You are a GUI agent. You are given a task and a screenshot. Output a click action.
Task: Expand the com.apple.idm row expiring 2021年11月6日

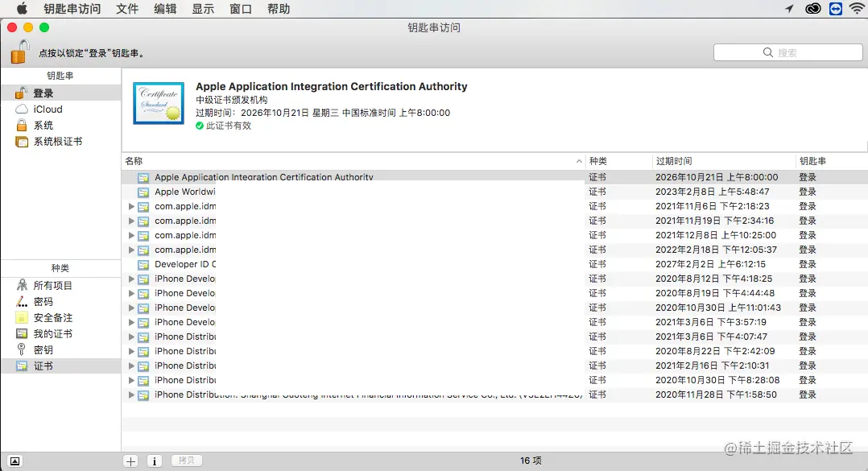(x=131, y=206)
